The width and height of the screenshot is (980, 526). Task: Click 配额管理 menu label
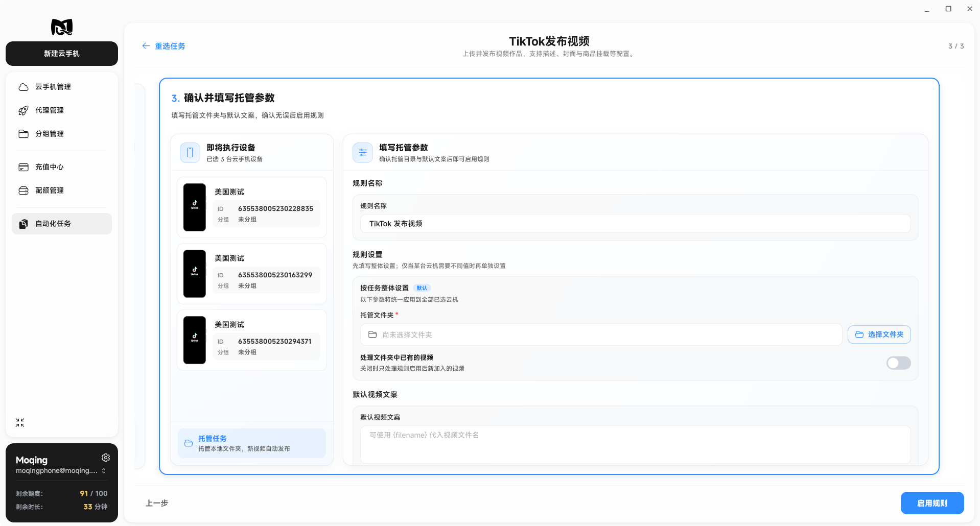click(50, 190)
